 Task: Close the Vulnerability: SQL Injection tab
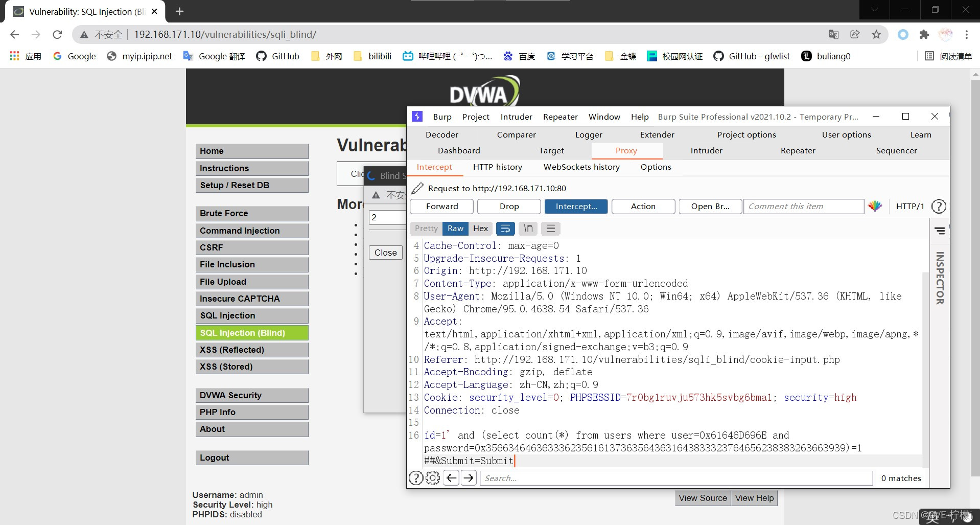[154, 11]
